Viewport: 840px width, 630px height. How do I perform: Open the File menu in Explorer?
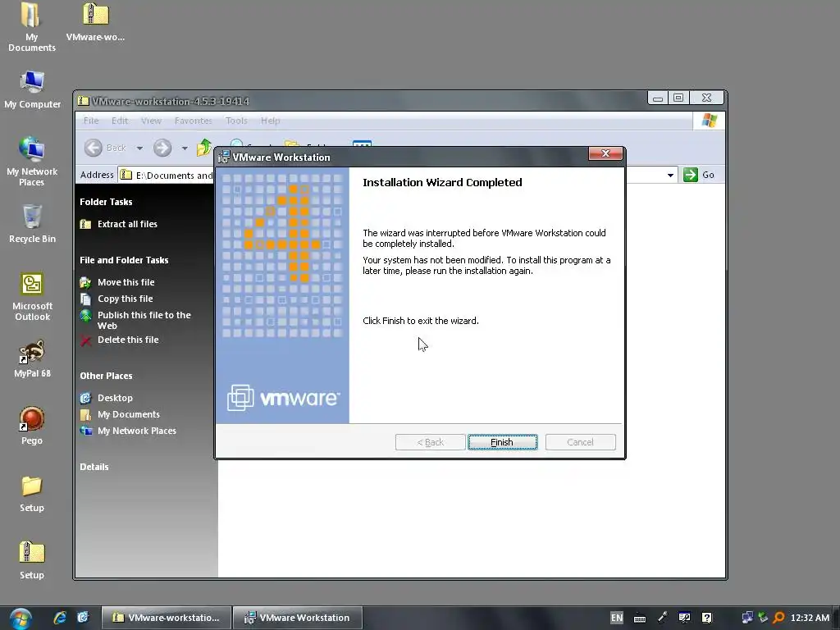click(x=91, y=121)
